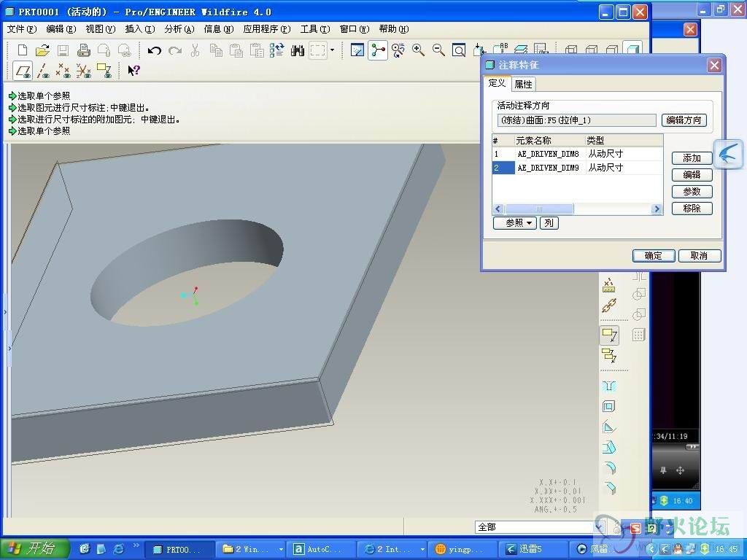Select the No Hidden display style icon
This screenshot has width=747, height=560.
click(612, 49)
